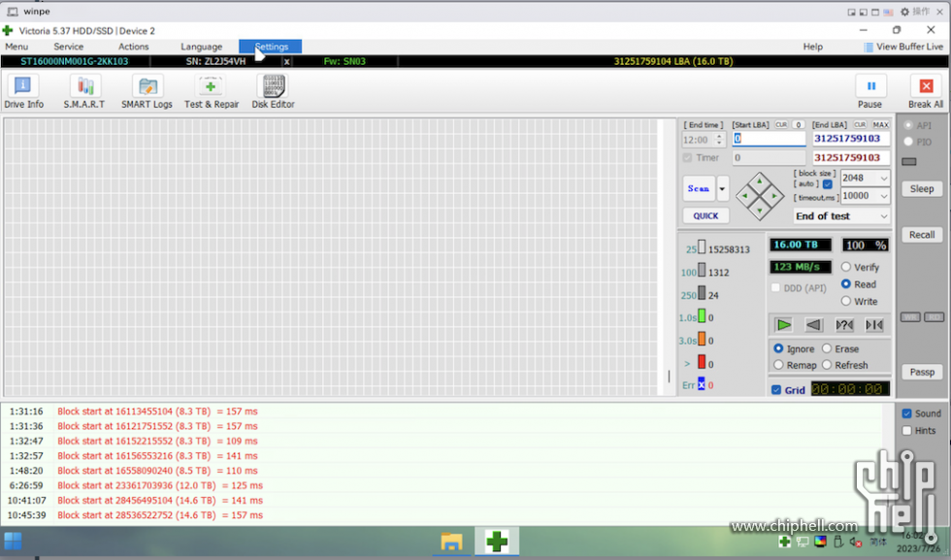This screenshot has width=951, height=560.
Task: Click the settings gear in winpe title bar
Action: [x=904, y=12]
